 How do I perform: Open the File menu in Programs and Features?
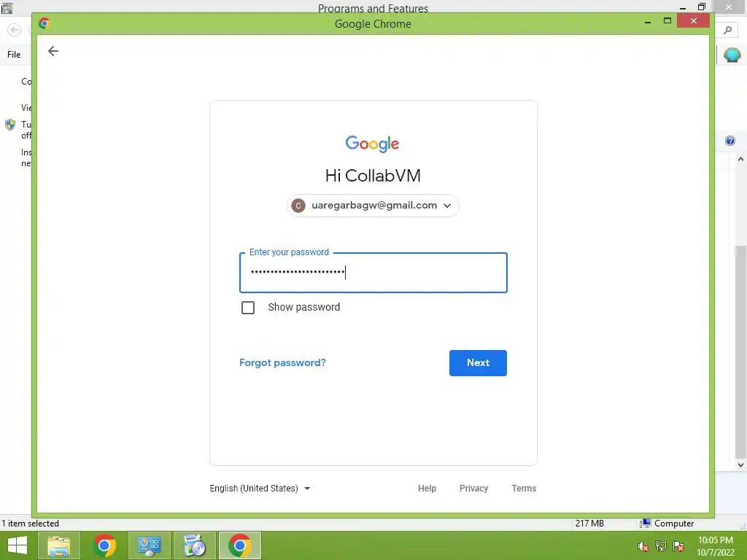coord(14,54)
